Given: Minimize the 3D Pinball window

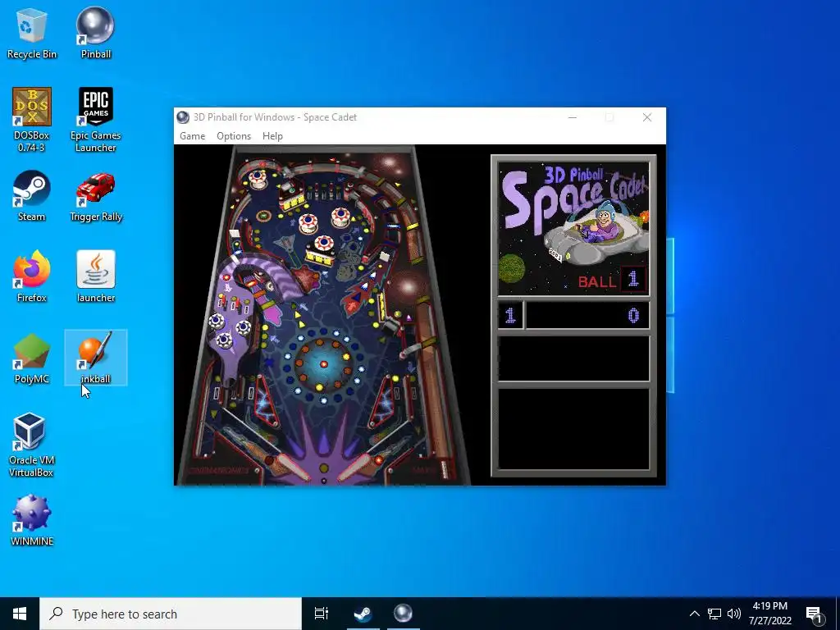Looking at the screenshot, I should [x=572, y=117].
